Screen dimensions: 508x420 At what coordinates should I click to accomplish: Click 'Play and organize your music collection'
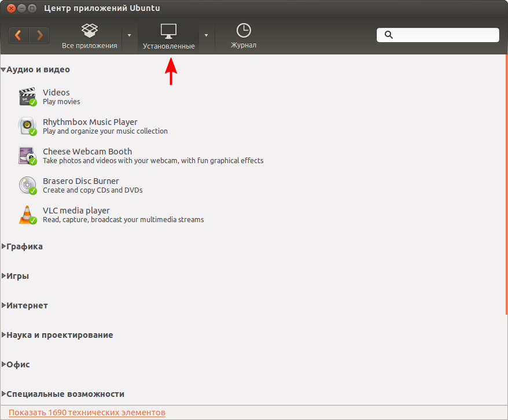click(105, 131)
